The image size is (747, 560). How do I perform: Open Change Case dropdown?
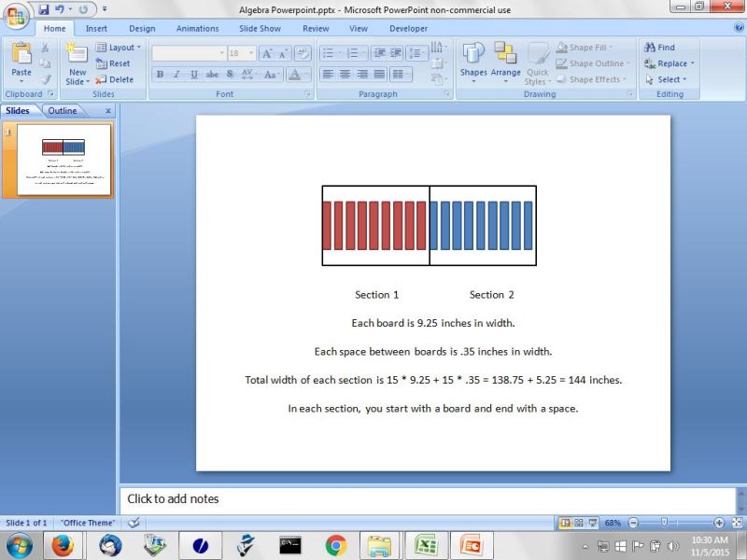coord(271,75)
